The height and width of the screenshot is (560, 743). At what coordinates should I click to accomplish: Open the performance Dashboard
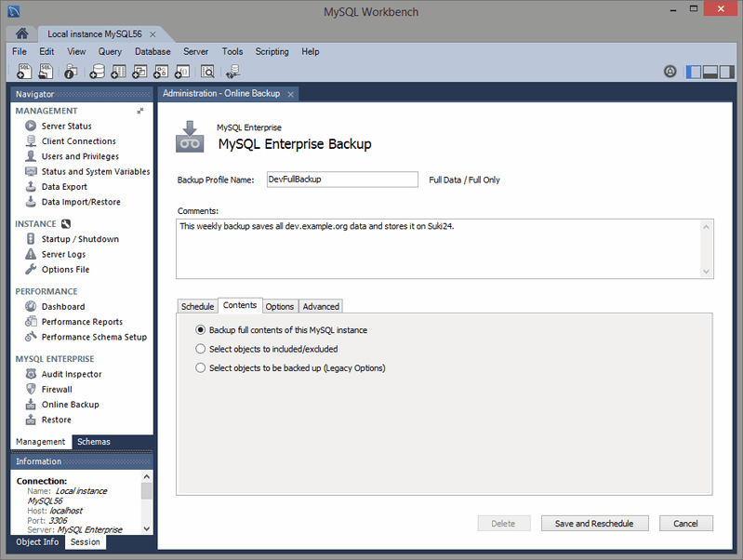pos(63,307)
